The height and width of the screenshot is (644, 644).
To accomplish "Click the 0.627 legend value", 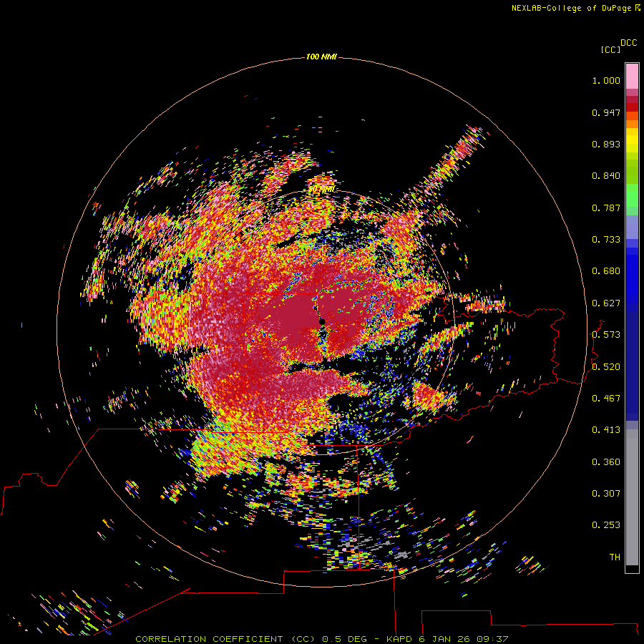I will [606, 303].
